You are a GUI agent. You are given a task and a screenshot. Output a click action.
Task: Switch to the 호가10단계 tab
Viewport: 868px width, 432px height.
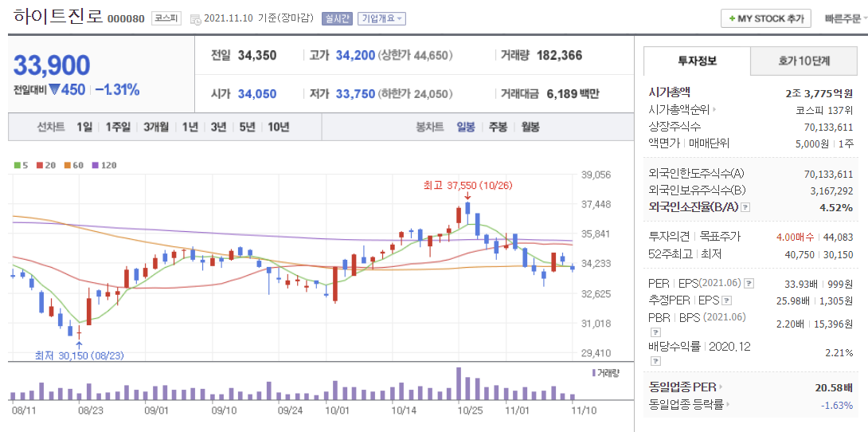click(x=803, y=61)
